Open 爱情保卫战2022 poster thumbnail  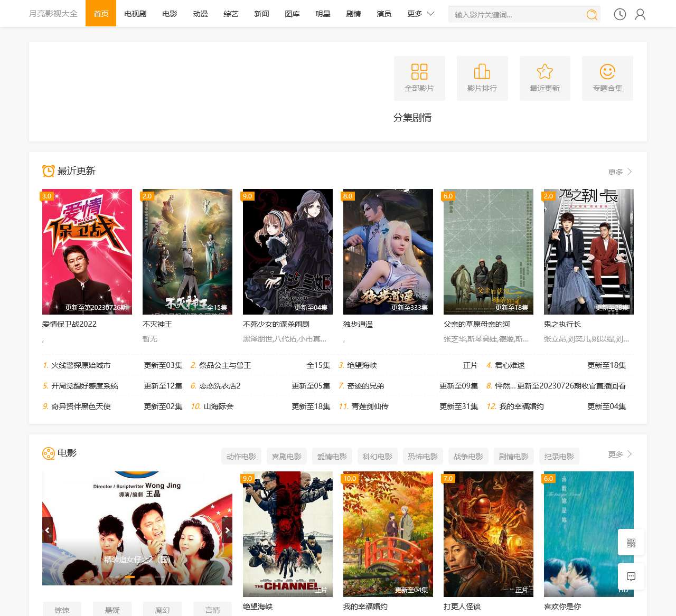[87, 252]
